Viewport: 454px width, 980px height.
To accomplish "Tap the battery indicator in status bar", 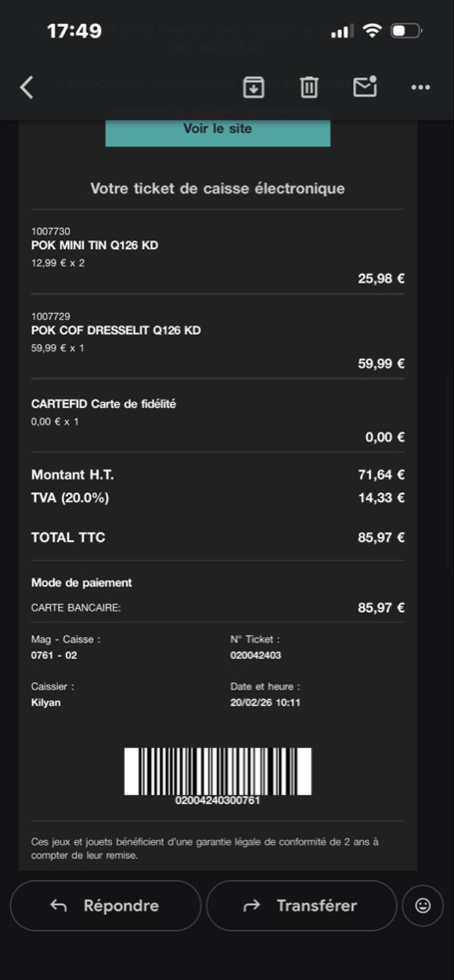I will [407, 30].
